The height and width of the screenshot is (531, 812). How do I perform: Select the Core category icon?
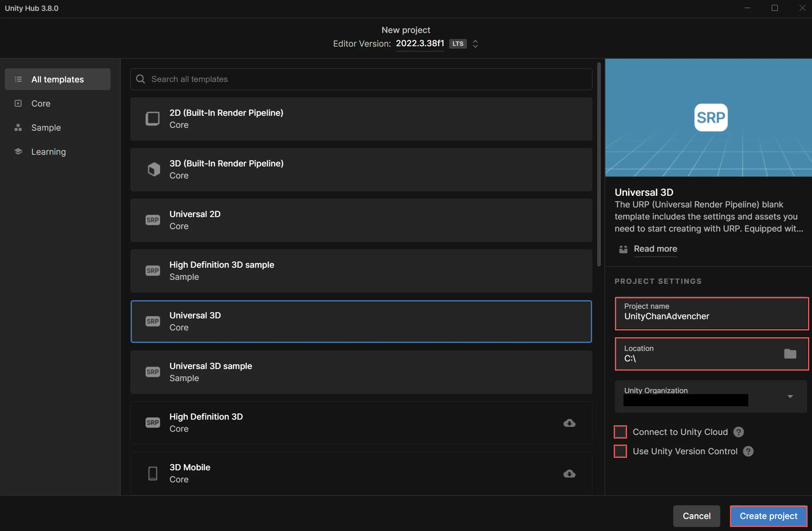[19, 104]
